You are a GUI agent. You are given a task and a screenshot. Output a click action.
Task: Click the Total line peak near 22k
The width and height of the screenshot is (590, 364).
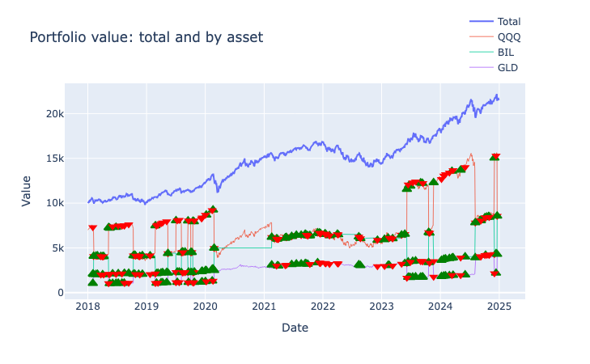point(496,95)
